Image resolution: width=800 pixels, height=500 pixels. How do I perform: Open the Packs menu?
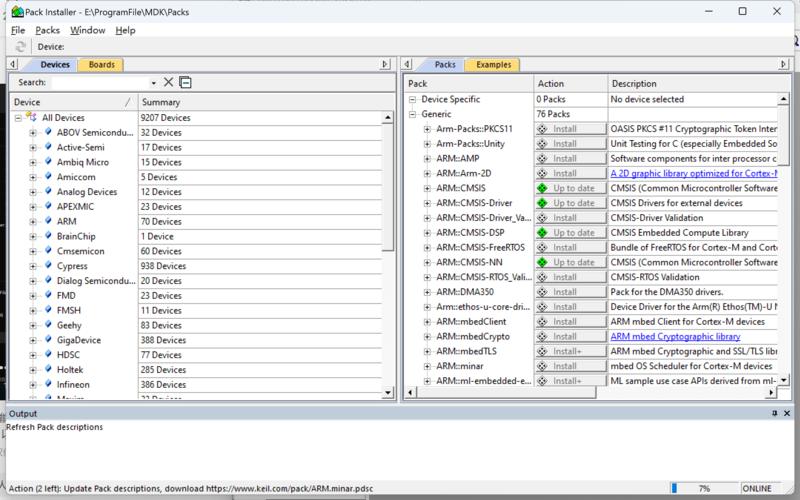coord(47,31)
